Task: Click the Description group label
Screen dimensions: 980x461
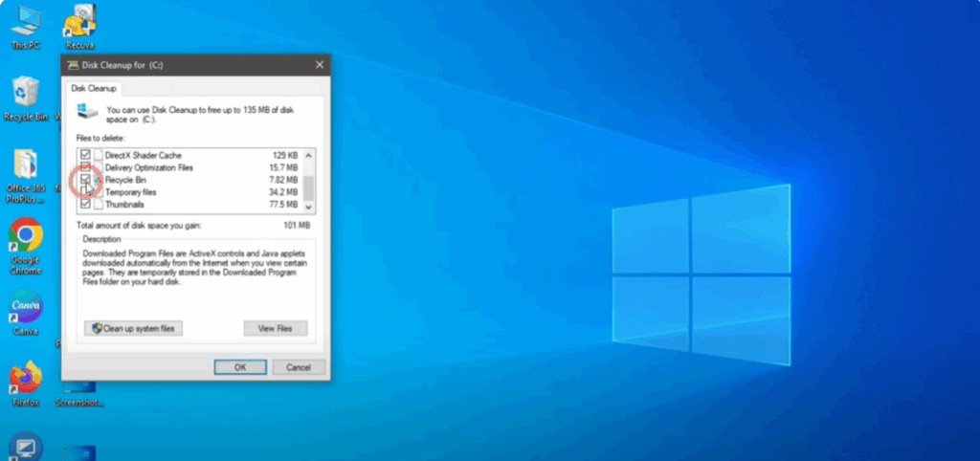Action: tap(101, 240)
